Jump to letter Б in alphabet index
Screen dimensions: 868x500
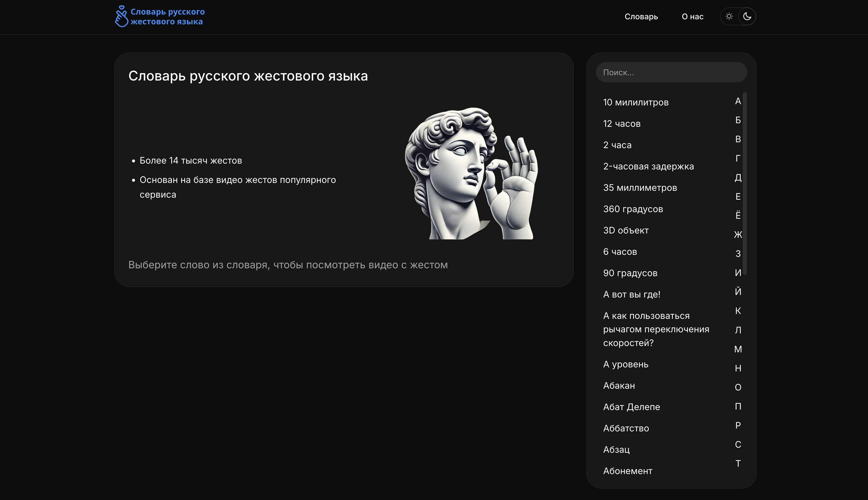(738, 120)
